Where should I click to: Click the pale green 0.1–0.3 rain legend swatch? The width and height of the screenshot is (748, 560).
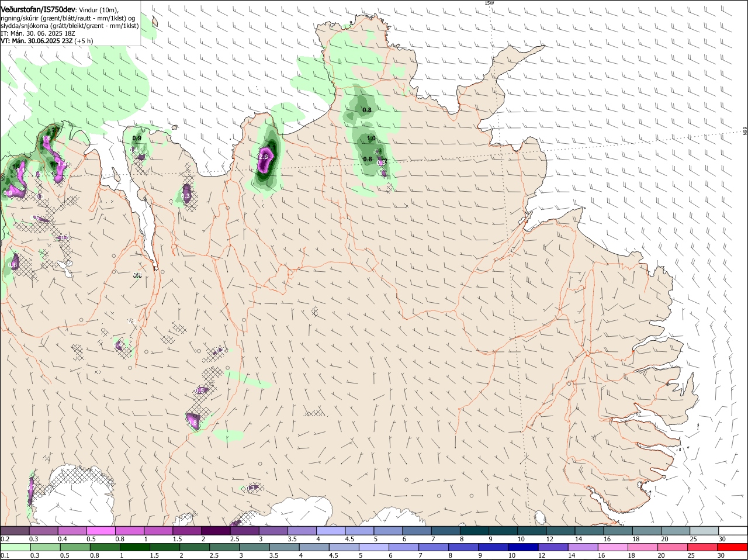tap(16, 548)
